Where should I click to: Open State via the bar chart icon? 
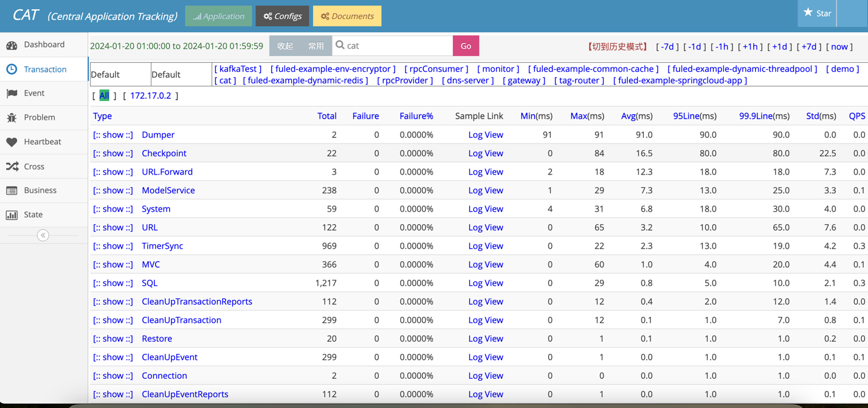[x=12, y=215]
